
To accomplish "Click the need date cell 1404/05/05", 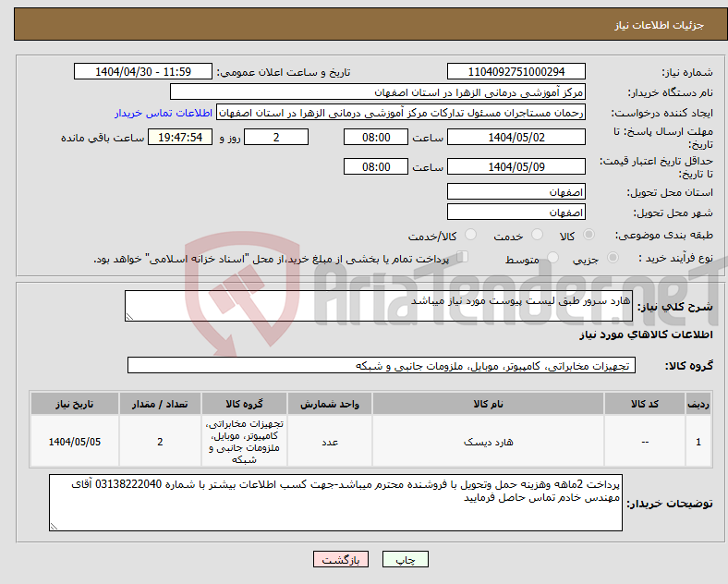I will pos(75,442).
